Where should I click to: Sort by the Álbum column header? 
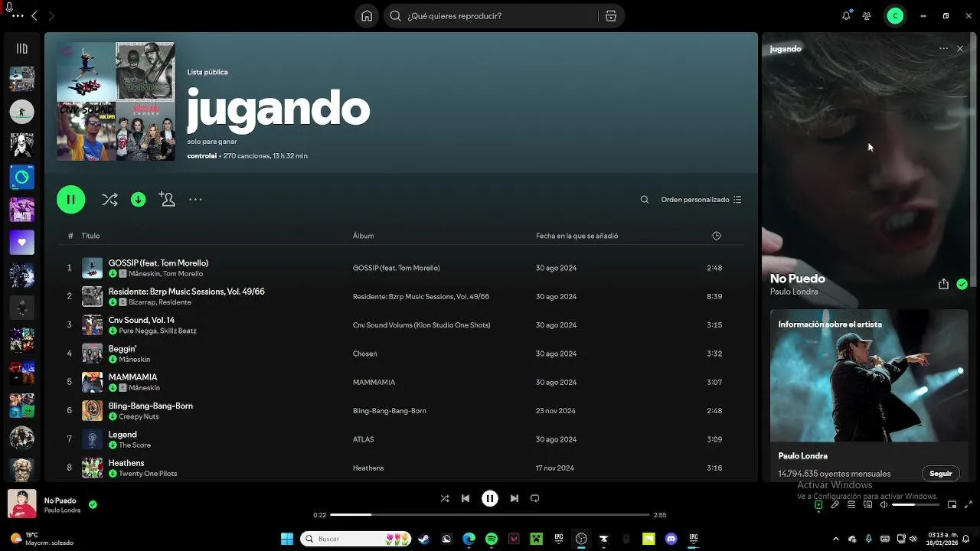363,236
